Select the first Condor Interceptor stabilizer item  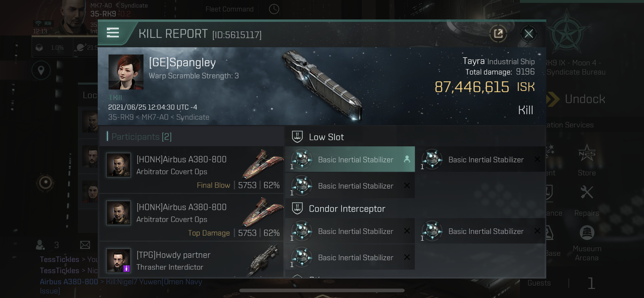pos(350,231)
